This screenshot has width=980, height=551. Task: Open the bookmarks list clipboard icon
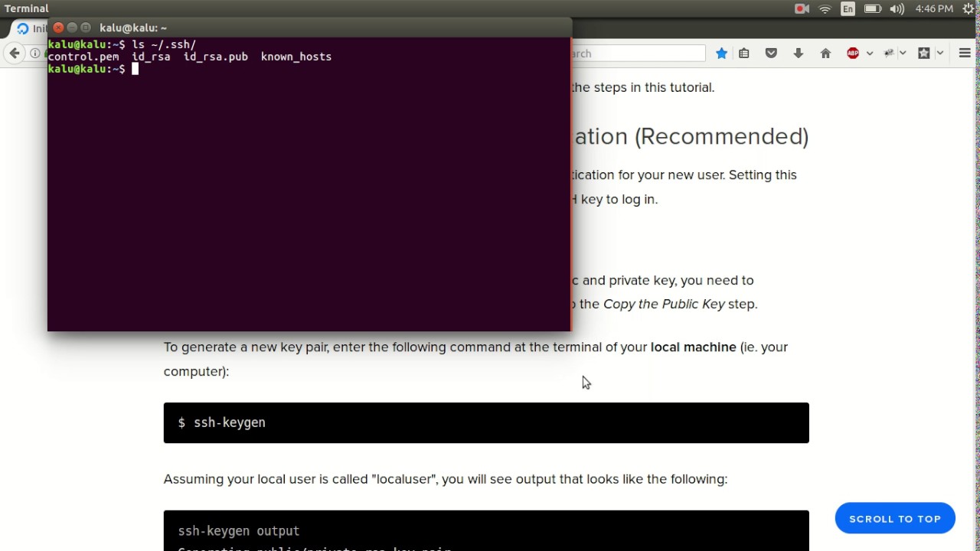[x=744, y=53]
